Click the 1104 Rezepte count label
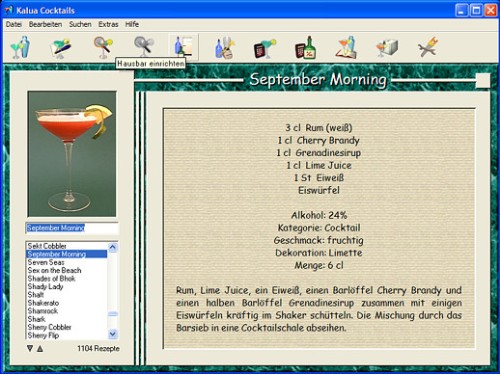 point(98,348)
